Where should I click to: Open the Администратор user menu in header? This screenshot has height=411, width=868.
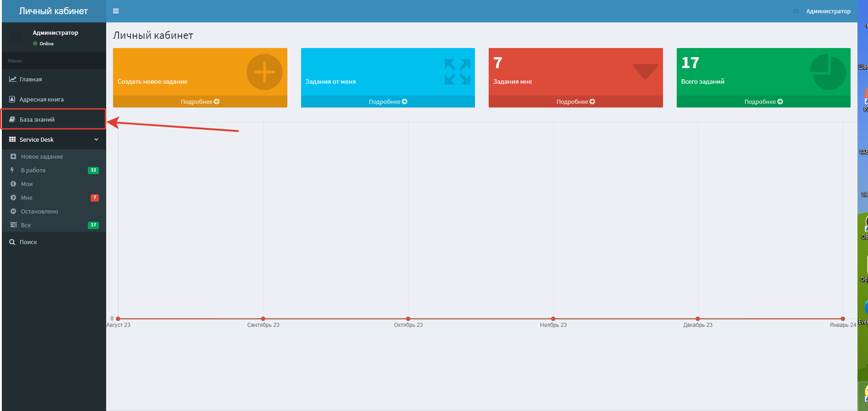[828, 11]
